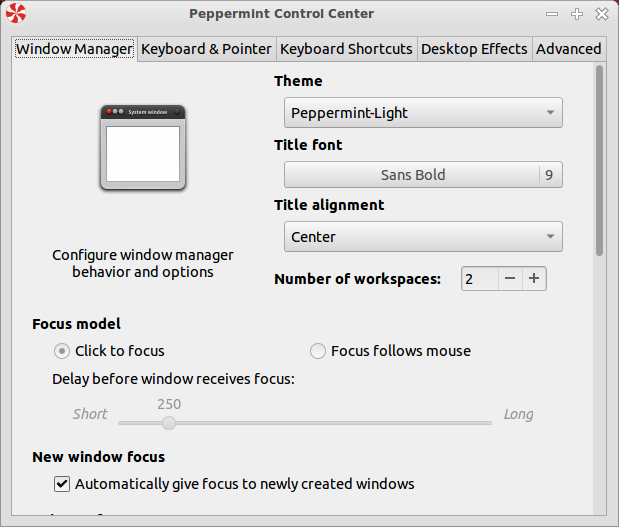Viewport: 619px width, 527px height.
Task: Switch to the Window Manager tab
Action: [75, 49]
